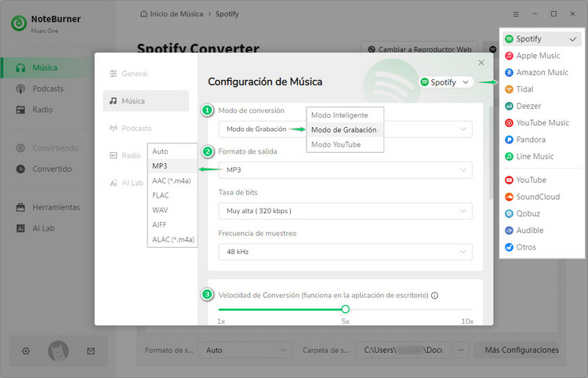
Task: Select Auto output format option
Action: pyautogui.click(x=172, y=151)
